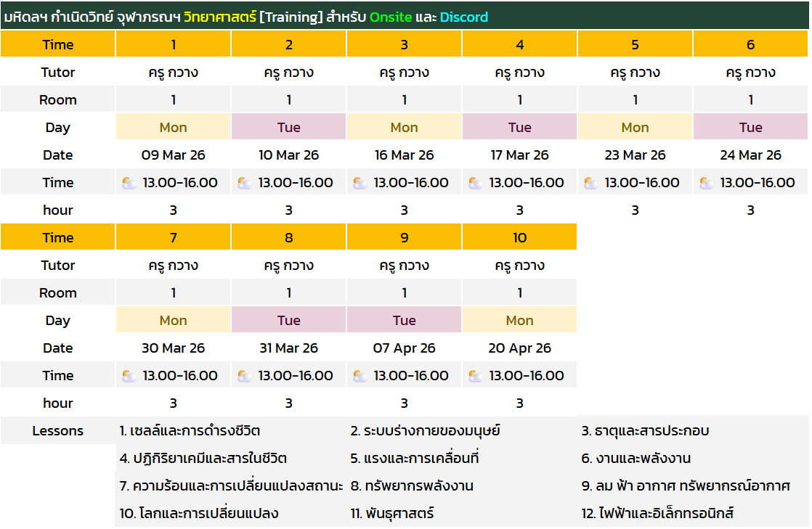Screen dimensions: 812x529
Task: Click lesson 12 ไฟฟ้าและอิเล็กทรอนิกส์
Action: [657, 514]
